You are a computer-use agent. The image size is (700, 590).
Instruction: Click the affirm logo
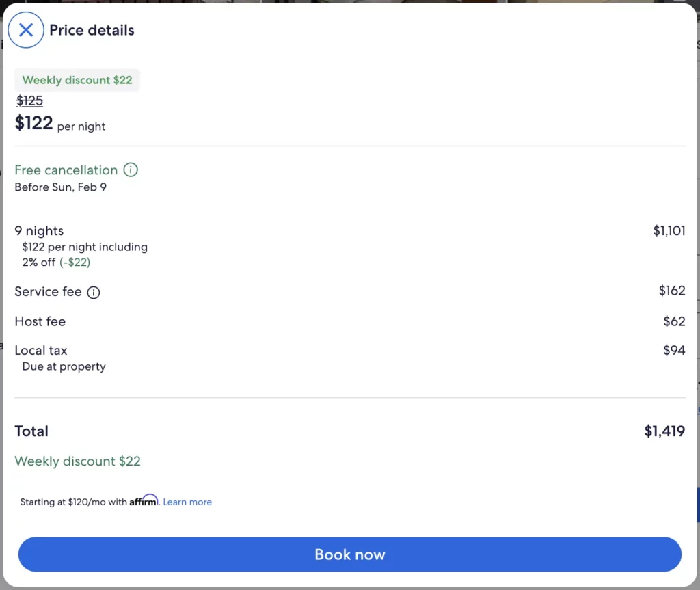coord(144,501)
